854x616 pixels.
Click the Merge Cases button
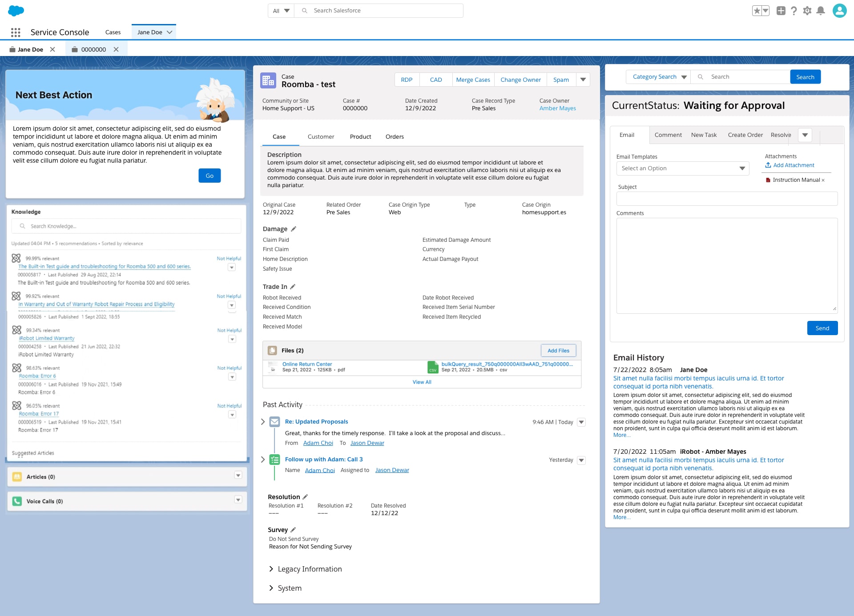(x=473, y=80)
